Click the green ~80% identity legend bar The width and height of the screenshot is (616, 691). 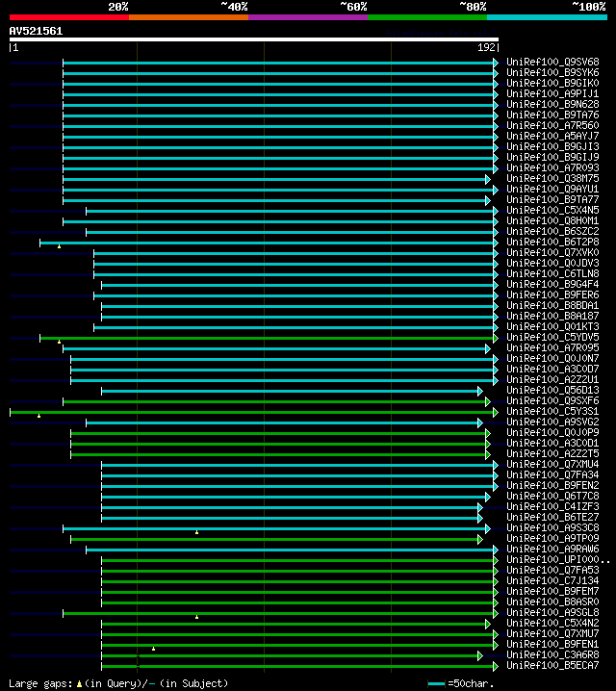tap(427, 17)
